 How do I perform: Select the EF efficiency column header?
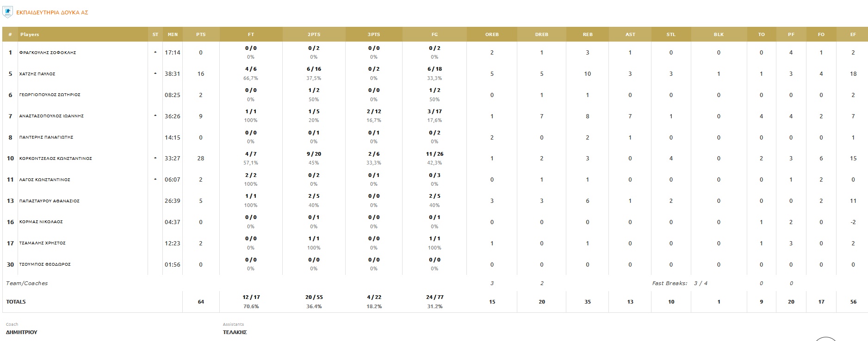(x=853, y=35)
